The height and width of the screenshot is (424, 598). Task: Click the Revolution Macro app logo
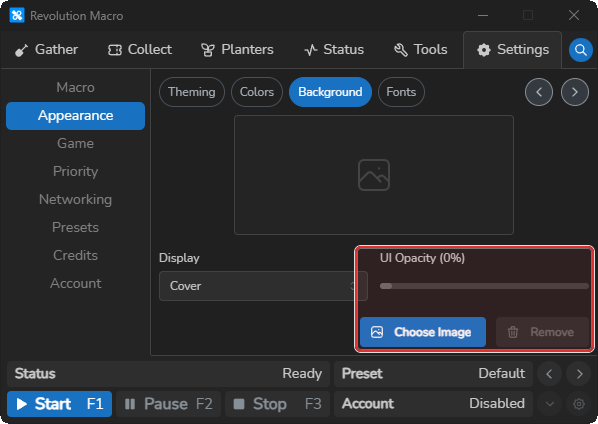coord(17,15)
